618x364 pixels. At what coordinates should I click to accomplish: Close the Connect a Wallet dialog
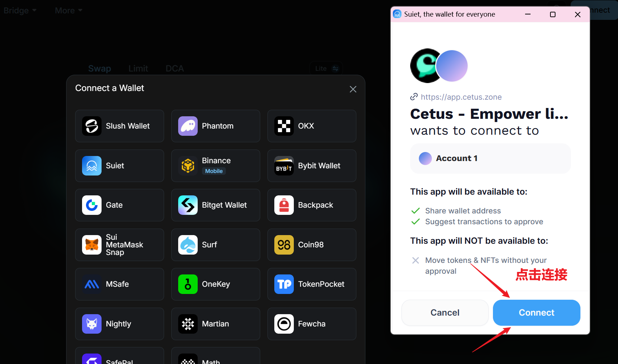coord(353,89)
